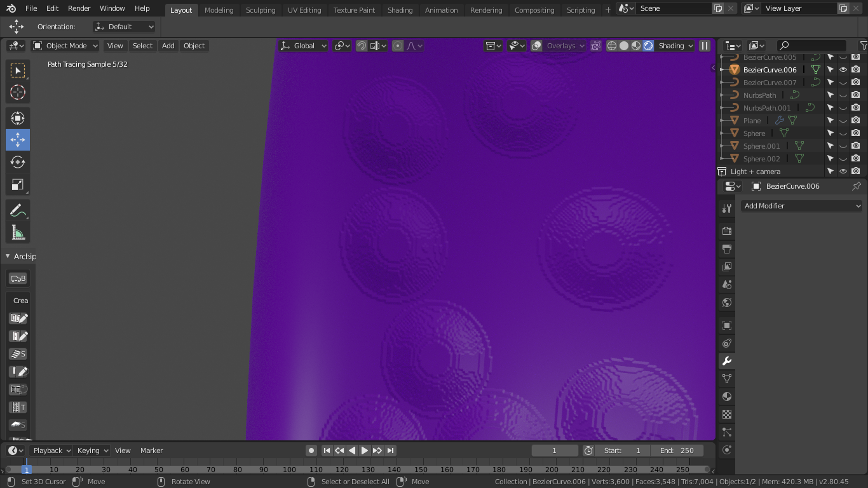Play the animation forward
Screen dimensions: 868x488
(365, 451)
